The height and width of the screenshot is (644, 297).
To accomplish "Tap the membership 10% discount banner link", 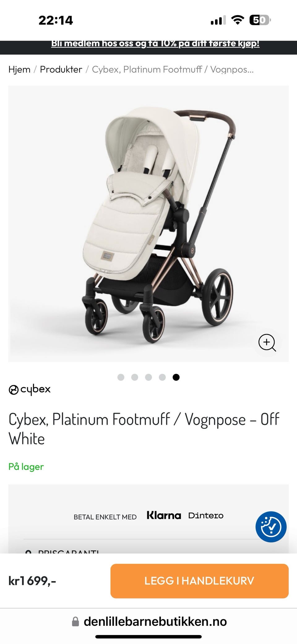I will [x=155, y=44].
